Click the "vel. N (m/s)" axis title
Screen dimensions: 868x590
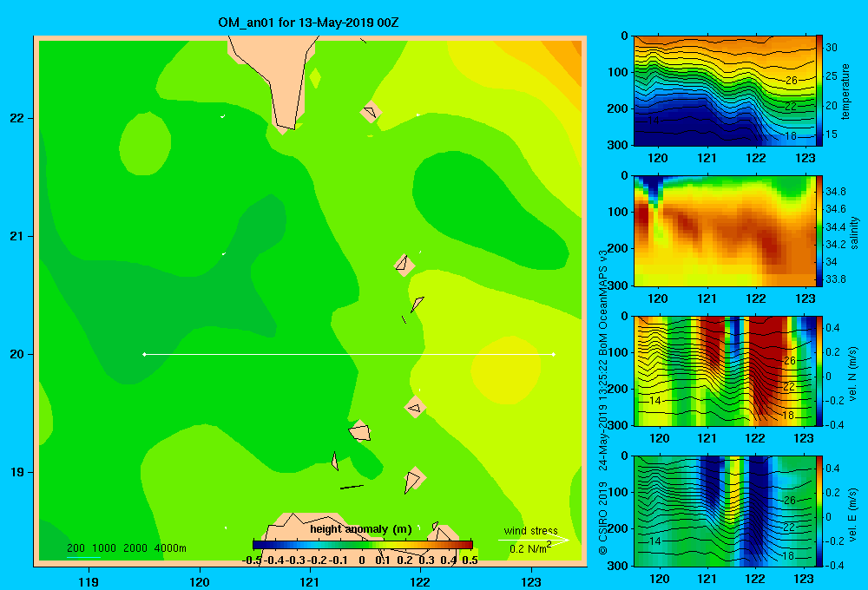point(853,374)
